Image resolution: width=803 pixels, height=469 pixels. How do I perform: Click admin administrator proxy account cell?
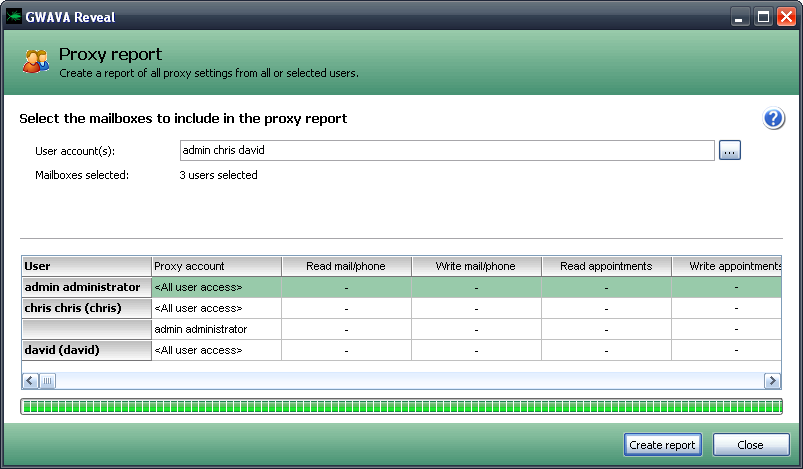tap(217, 329)
